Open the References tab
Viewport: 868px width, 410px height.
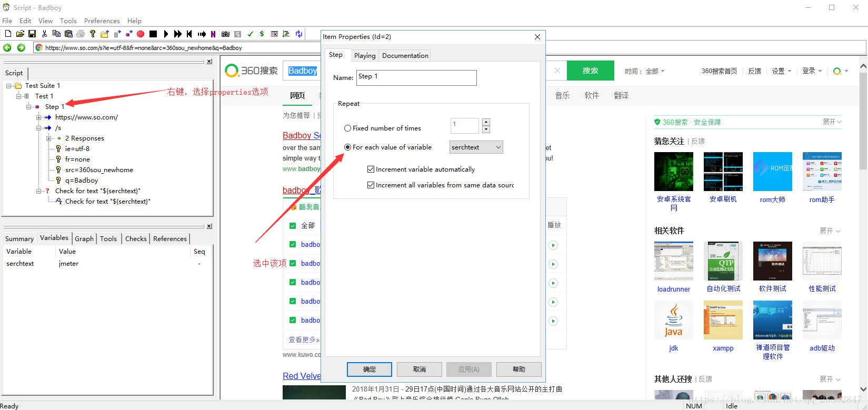(170, 239)
